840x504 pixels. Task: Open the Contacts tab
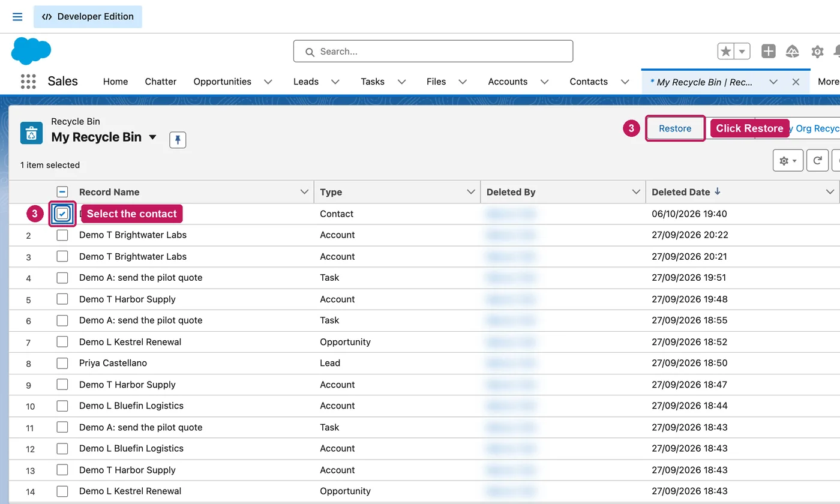tap(589, 82)
